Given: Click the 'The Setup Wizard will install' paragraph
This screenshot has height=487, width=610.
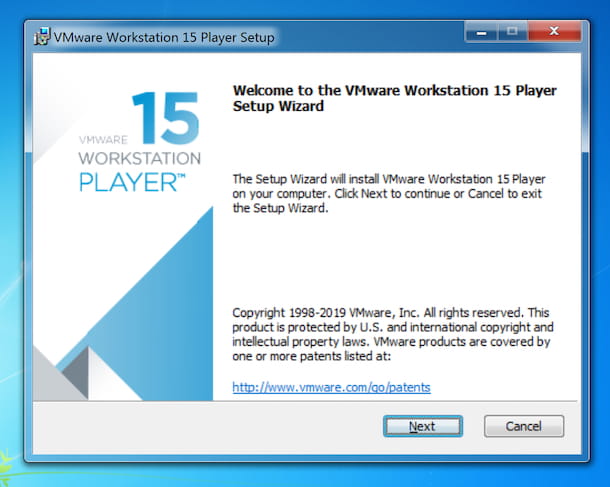Looking at the screenshot, I should (389, 194).
